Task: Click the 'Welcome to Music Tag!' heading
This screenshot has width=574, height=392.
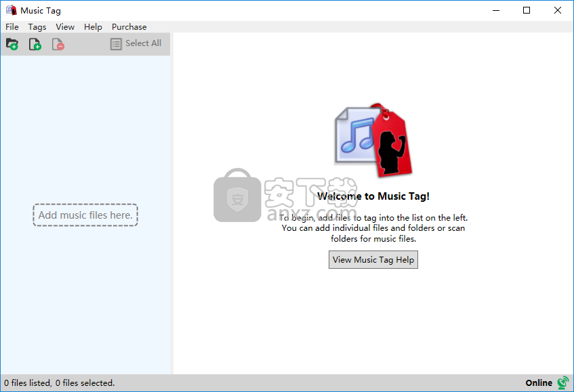Action: click(x=373, y=196)
